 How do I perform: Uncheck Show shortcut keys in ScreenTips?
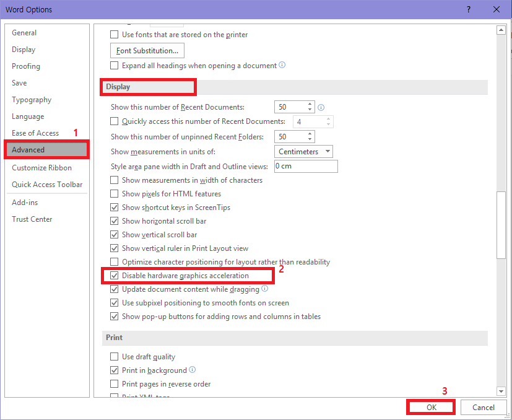(115, 208)
